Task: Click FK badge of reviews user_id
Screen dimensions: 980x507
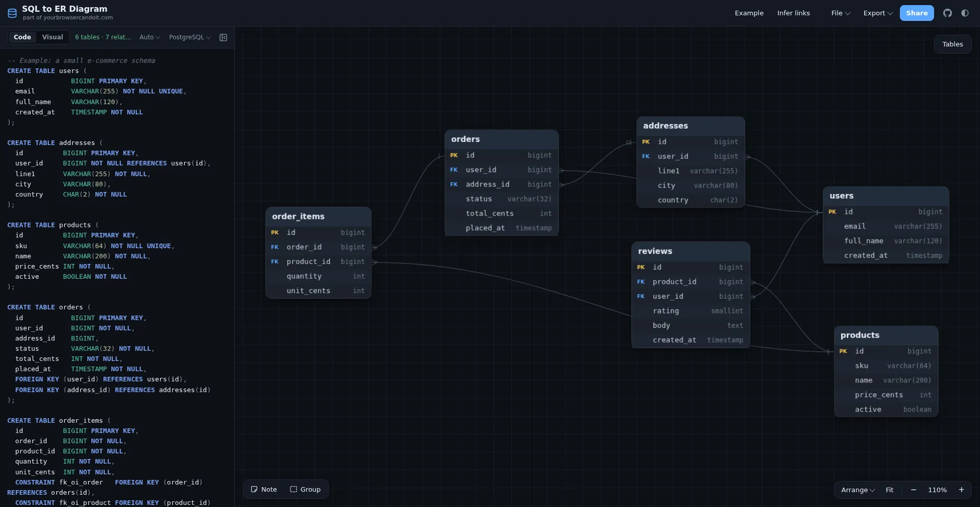Action: click(641, 296)
